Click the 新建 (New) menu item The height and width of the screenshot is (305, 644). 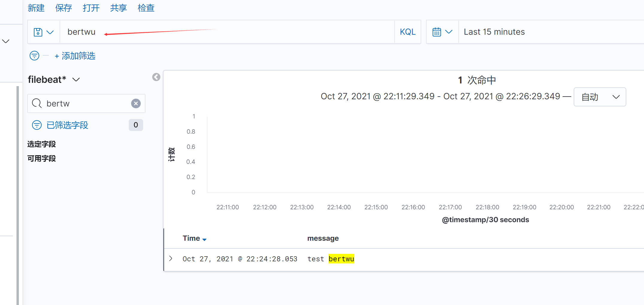tap(36, 8)
